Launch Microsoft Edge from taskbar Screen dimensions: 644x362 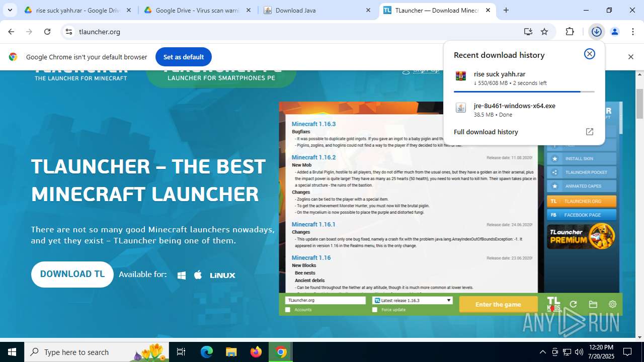tap(207, 352)
